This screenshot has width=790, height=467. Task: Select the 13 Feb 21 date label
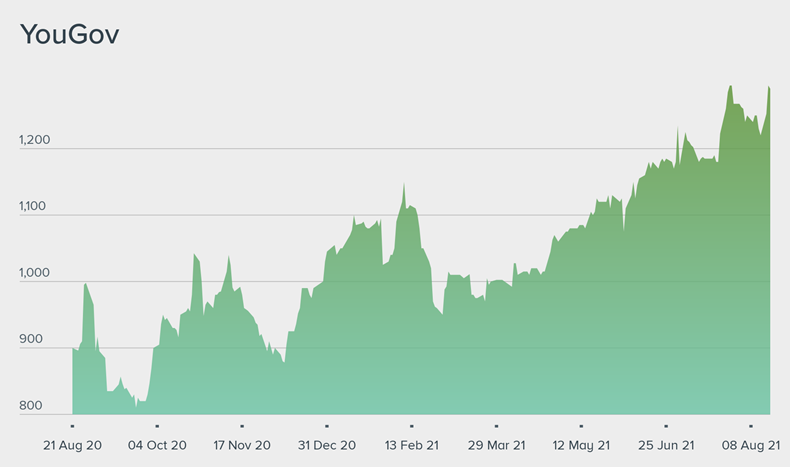pyautogui.click(x=412, y=445)
